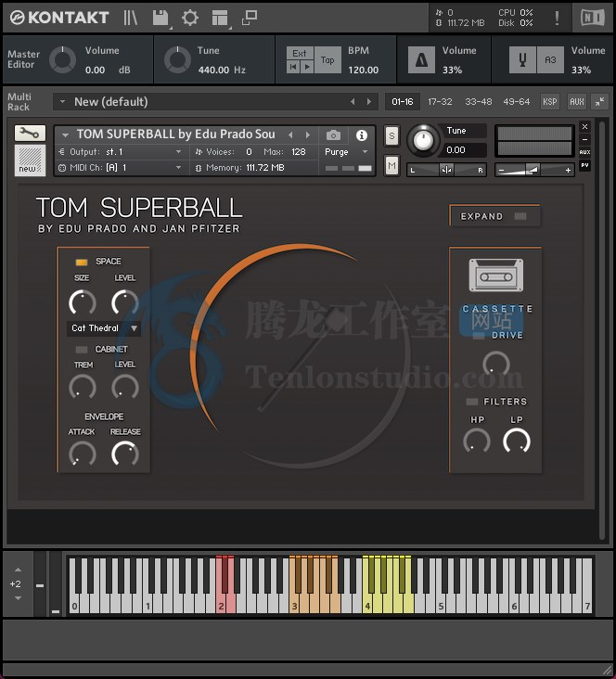Select the 01-16 rack page tab
The height and width of the screenshot is (679, 616).
[403, 102]
